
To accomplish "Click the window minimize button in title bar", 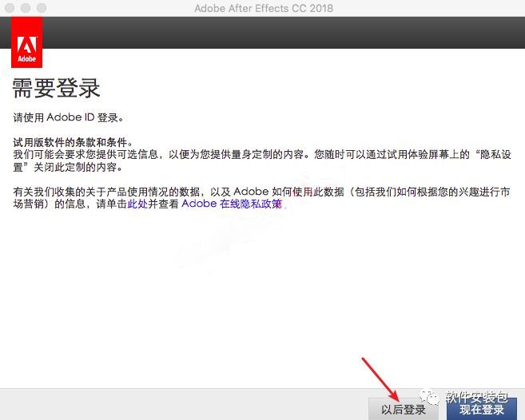I will coord(26,8).
